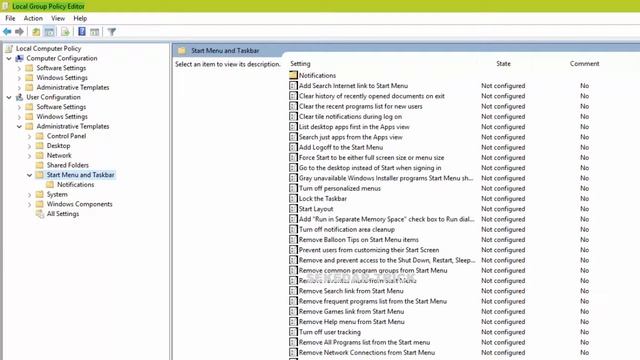
Task: Click the Local Computer Policy root icon
Action: pos(9,49)
